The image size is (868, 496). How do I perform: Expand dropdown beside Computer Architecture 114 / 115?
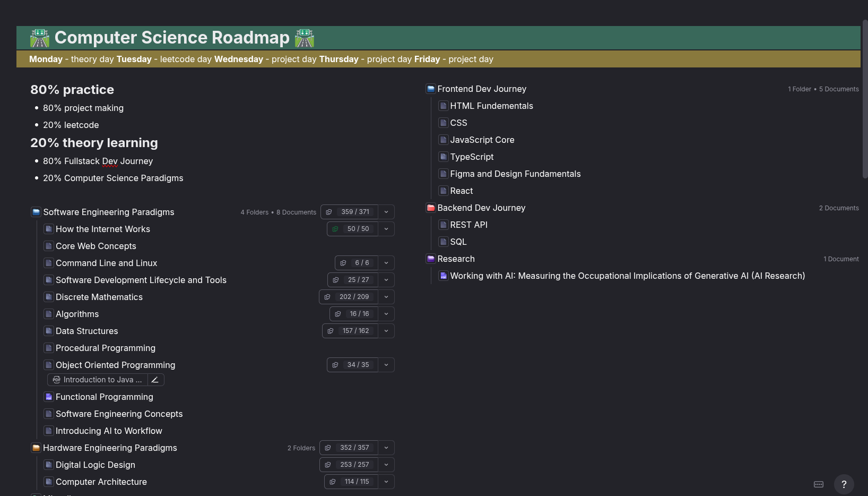point(386,482)
